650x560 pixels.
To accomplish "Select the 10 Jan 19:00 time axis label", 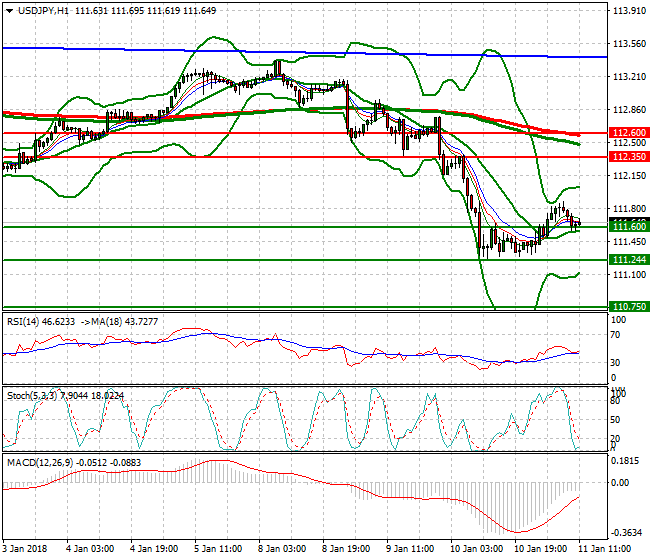I will coord(541,549).
